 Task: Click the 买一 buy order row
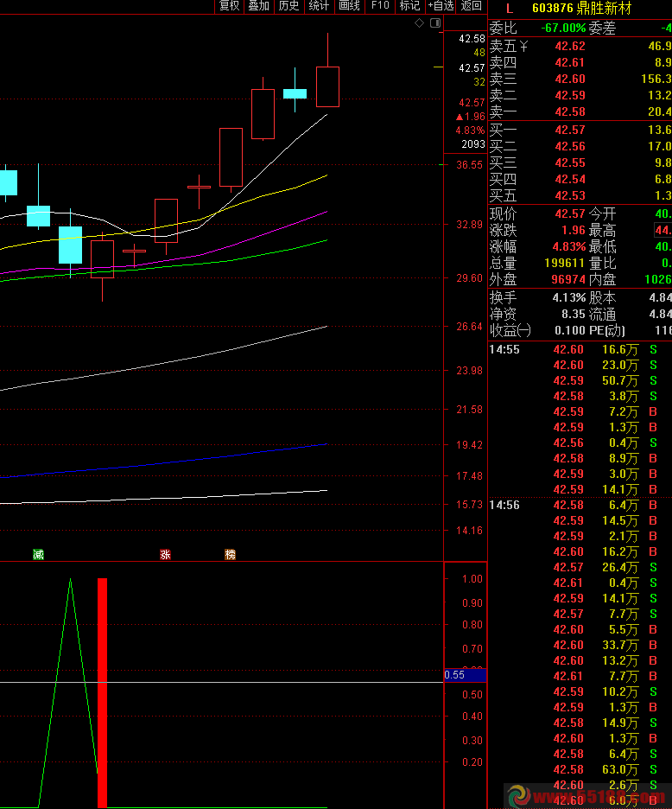pyautogui.click(x=580, y=130)
